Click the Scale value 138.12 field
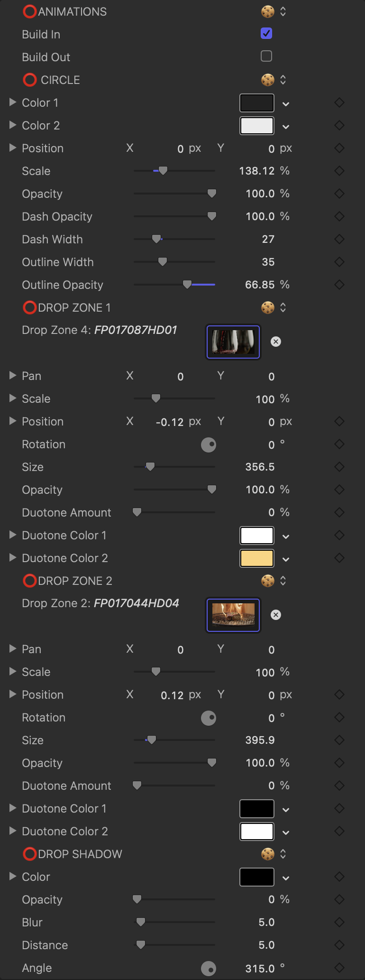365x980 pixels. [257, 171]
